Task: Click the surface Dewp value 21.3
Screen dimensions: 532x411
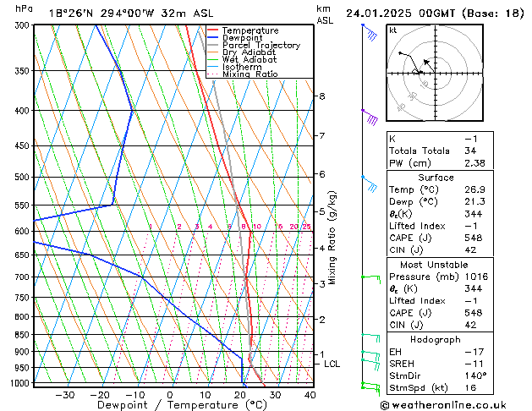Action: 474,202
